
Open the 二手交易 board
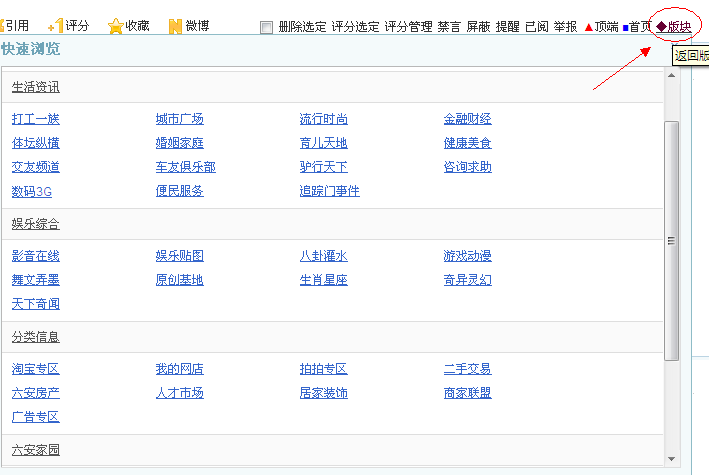468,369
